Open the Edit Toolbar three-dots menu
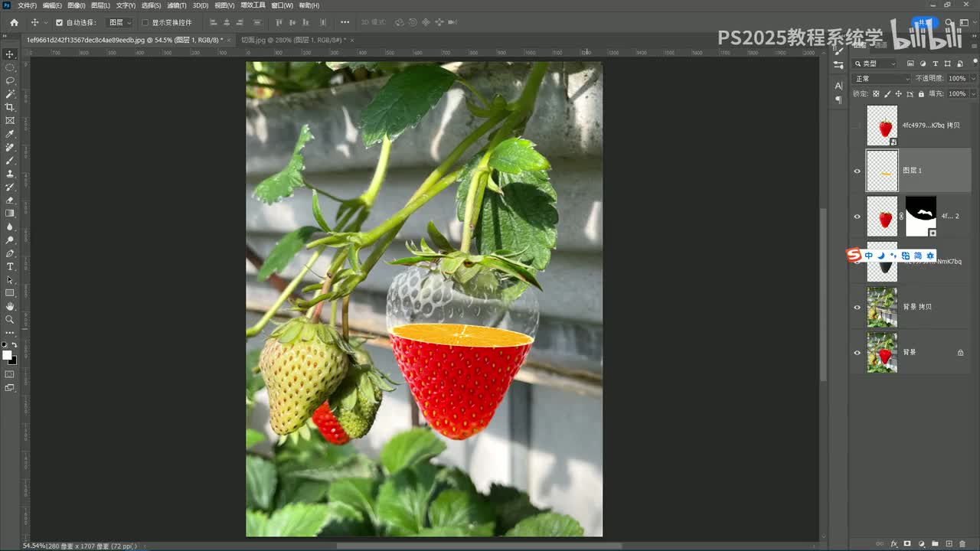 10,332
